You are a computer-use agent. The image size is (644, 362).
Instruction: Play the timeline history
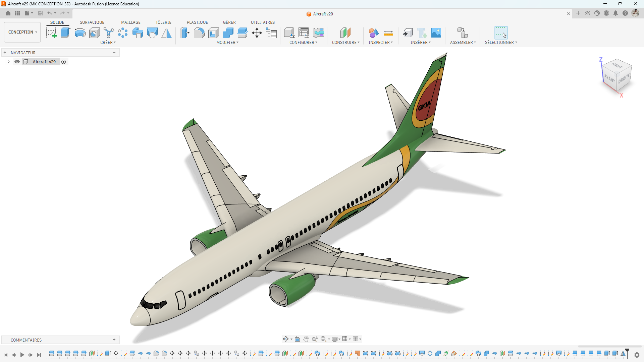pos(22,355)
